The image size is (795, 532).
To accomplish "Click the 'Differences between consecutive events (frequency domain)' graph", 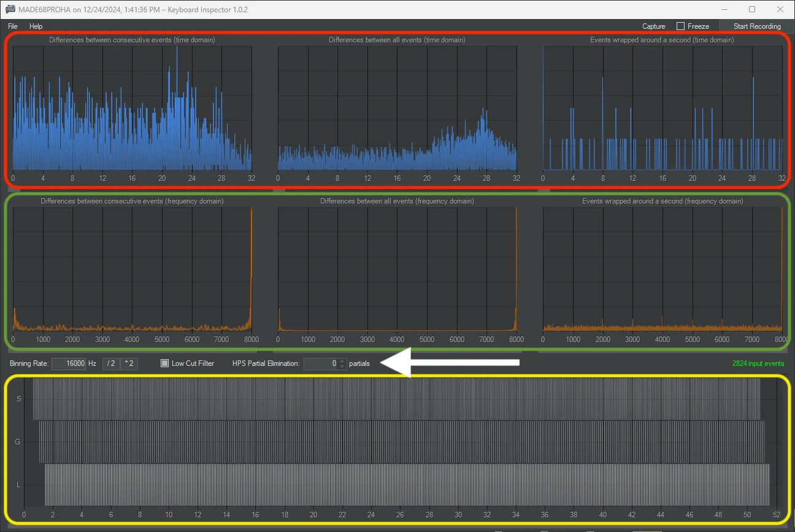I will (132, 270).
